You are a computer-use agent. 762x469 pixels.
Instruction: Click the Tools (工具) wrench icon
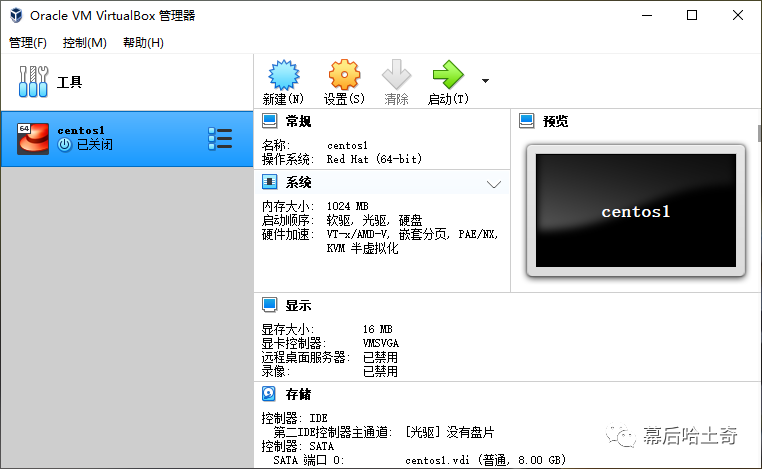(x=34, y=82)
